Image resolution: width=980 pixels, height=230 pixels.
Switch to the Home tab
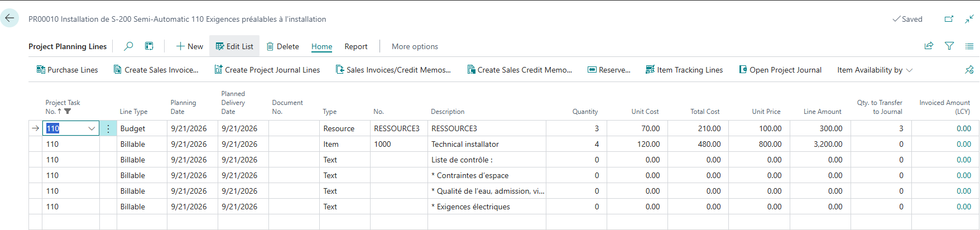(322, 46)
